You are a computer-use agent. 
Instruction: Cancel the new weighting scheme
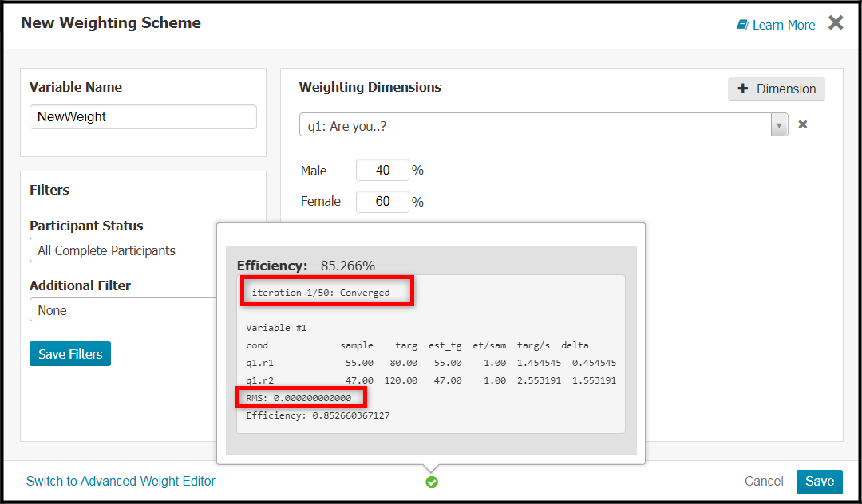764,482
